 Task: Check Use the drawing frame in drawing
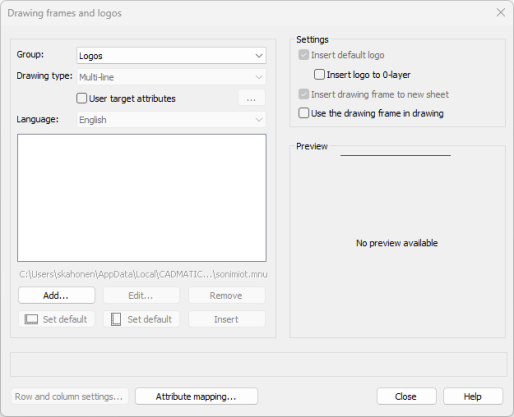(304, 113)
